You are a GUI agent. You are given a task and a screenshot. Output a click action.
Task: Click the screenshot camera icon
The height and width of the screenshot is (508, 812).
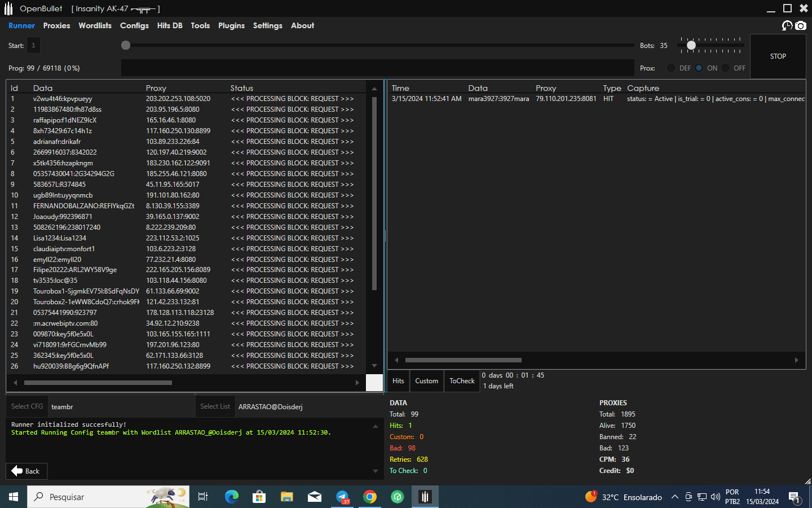point(801,25)
